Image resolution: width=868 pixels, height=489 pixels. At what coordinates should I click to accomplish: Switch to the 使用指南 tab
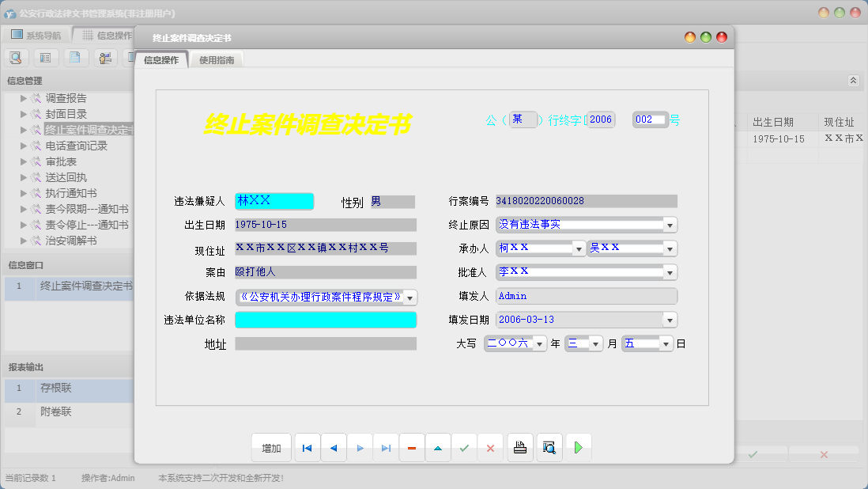click(217, 60)
